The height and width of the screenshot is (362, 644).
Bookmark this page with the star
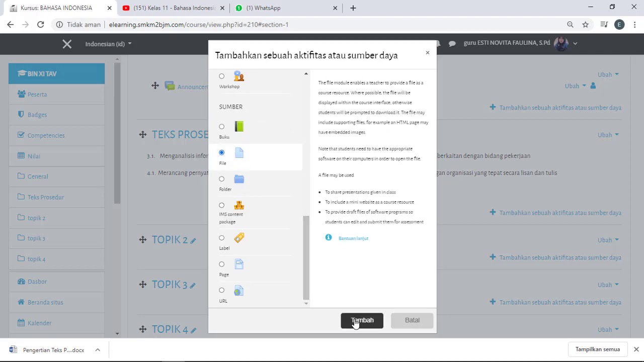pyautogui.click(x=585, y=24)
